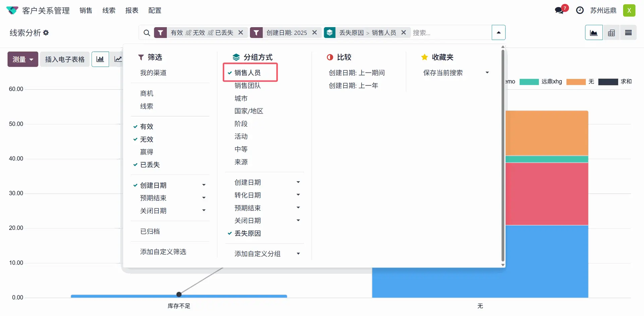Click the group-by layers icon in facet
The image size is (644, 316).
point(330,33)
